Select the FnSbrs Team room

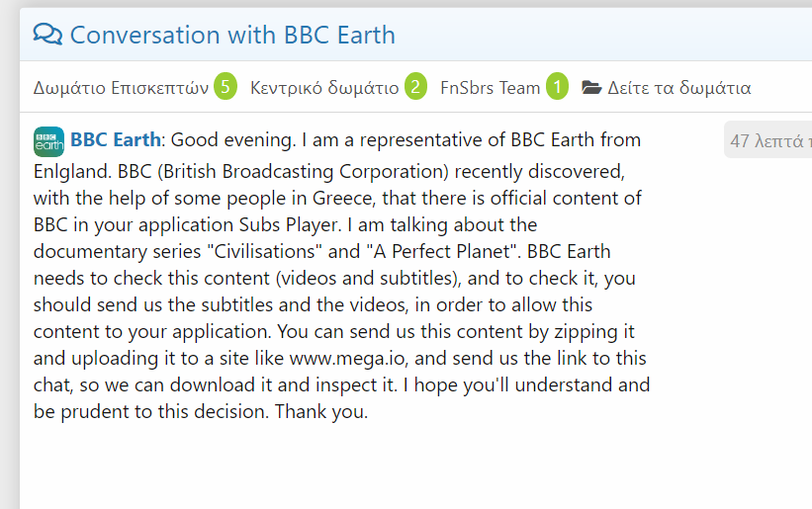pyautogui.click(x=490, y=88)
